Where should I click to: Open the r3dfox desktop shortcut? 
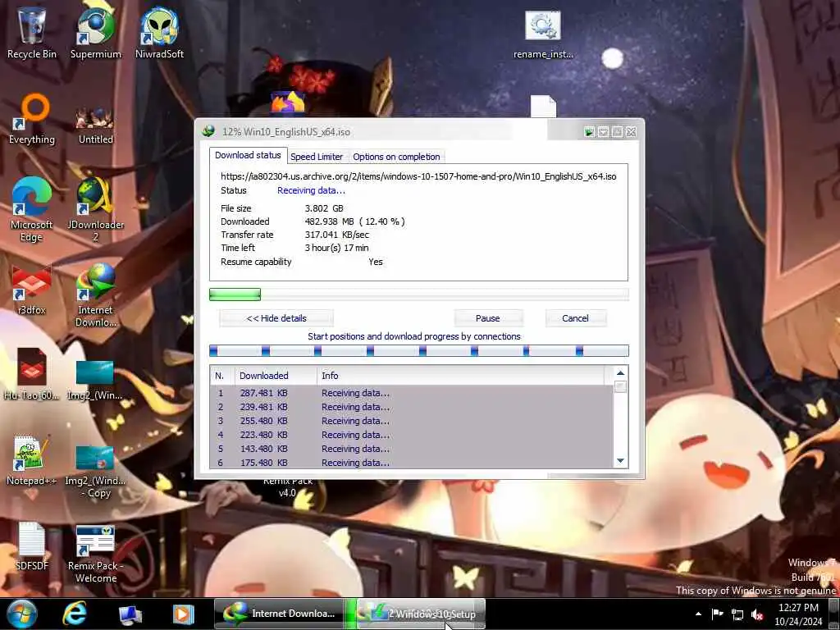point(32,290)
